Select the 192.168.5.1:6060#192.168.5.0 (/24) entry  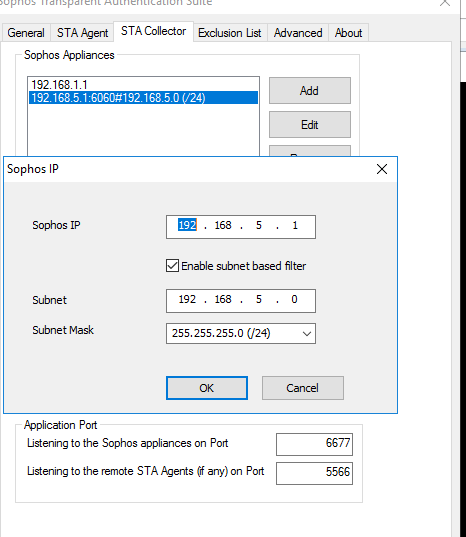pos(143,98)
